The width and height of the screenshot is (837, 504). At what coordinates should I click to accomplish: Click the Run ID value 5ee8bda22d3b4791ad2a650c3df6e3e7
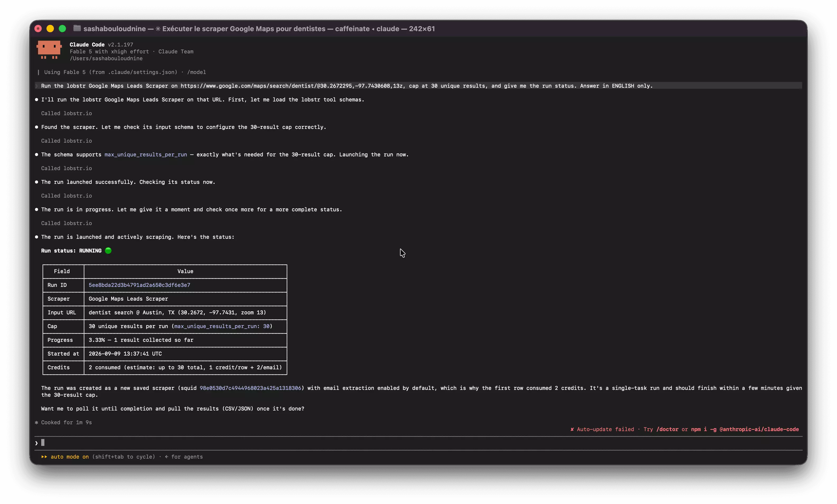[139, 285]
